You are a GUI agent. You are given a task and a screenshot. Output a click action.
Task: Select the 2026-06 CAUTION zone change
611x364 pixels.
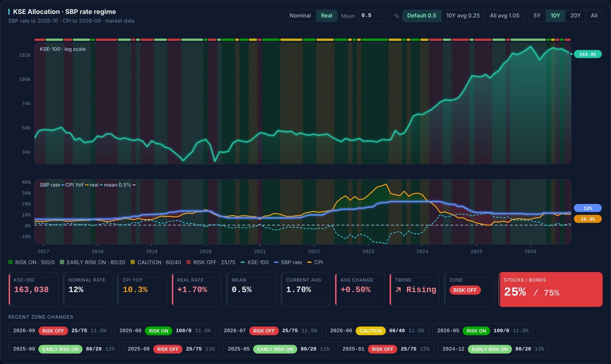point(377,331)
